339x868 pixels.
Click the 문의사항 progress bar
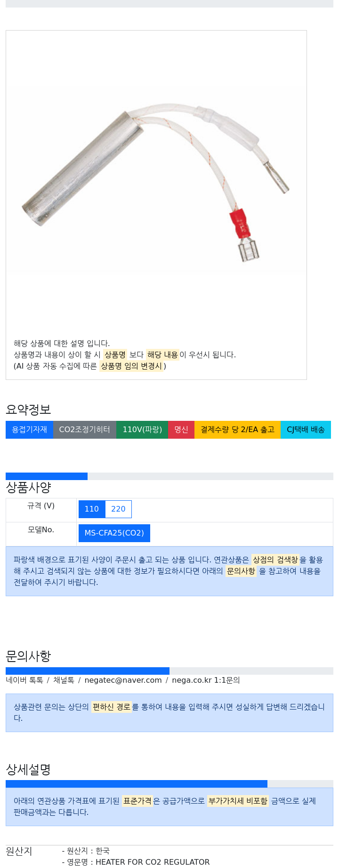point(169,671)
